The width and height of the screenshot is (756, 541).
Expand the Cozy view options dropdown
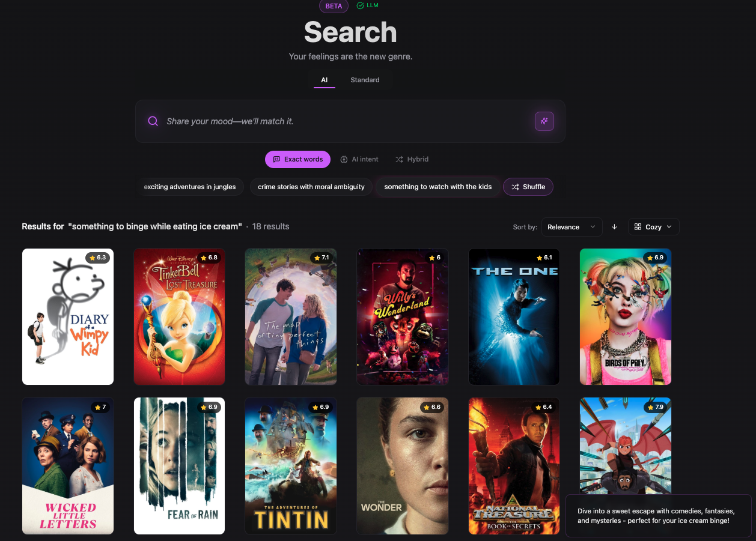(x=653, y=226)
